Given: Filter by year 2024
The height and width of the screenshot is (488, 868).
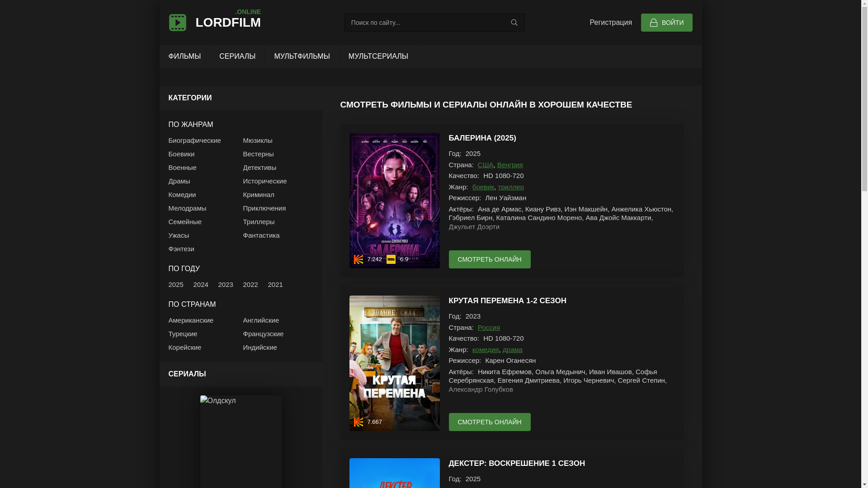Looking at the screenshot, I should (x=201, y=285).
